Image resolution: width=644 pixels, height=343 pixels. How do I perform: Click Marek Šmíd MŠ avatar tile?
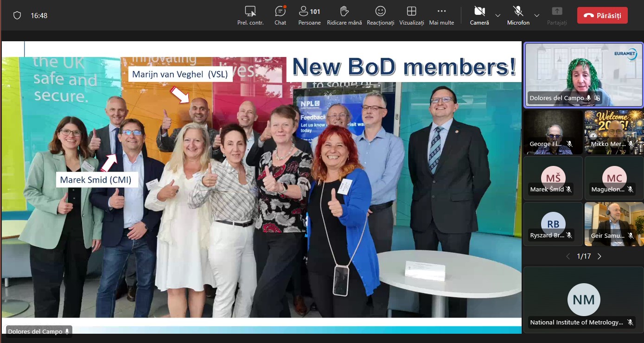553,178
